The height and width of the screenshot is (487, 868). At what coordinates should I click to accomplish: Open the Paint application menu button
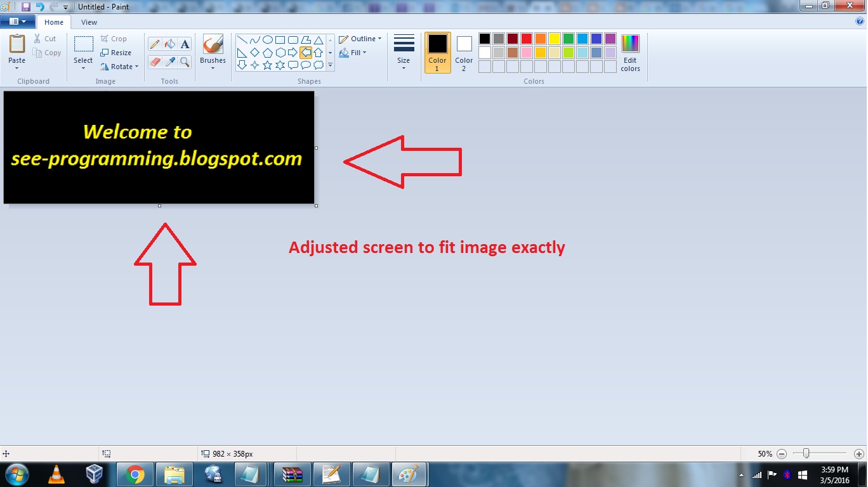(18, 22)
